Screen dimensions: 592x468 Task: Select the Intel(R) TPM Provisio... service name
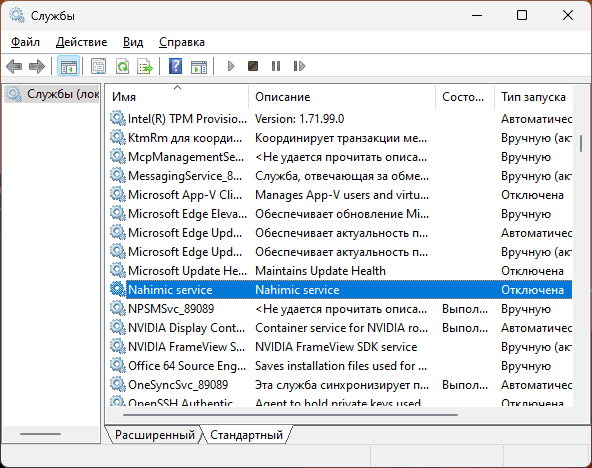click(x=187, y=119)
